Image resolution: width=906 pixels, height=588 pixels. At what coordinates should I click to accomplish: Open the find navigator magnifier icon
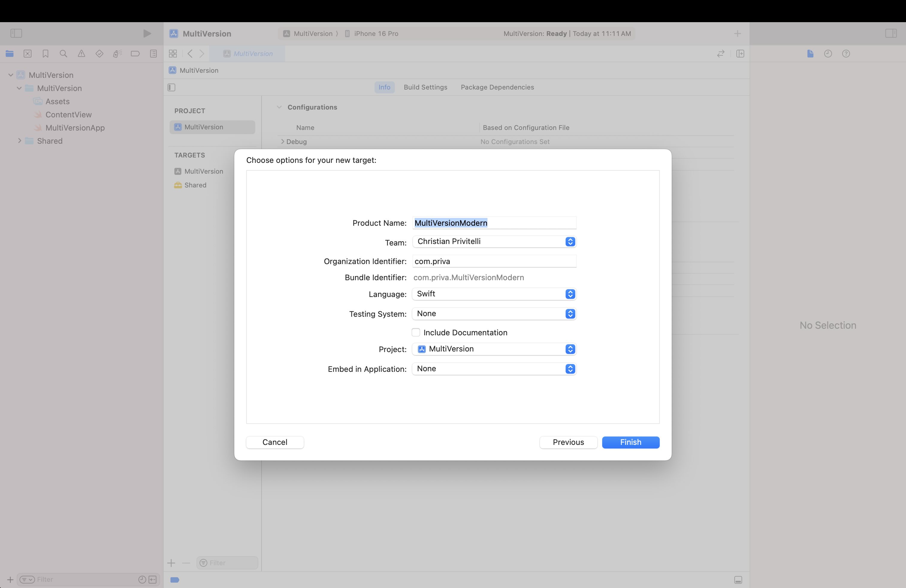(x=64, y=54)
